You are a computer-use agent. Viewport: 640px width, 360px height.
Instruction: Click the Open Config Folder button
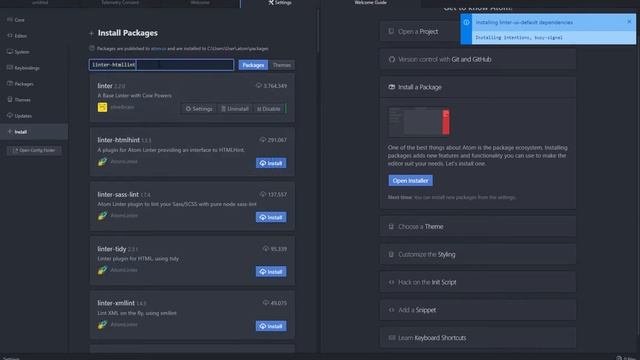34,150
